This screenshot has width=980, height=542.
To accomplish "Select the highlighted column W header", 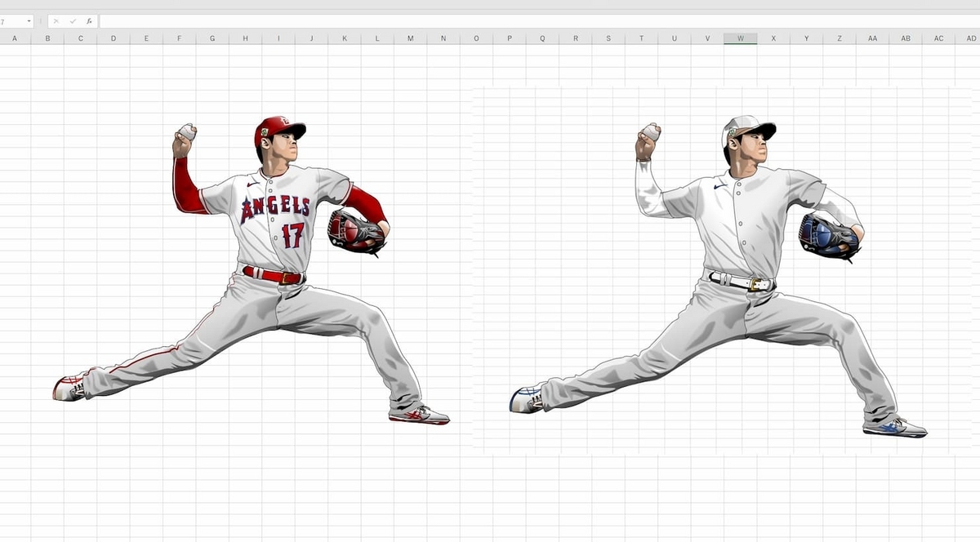I will tap(739, 38).
